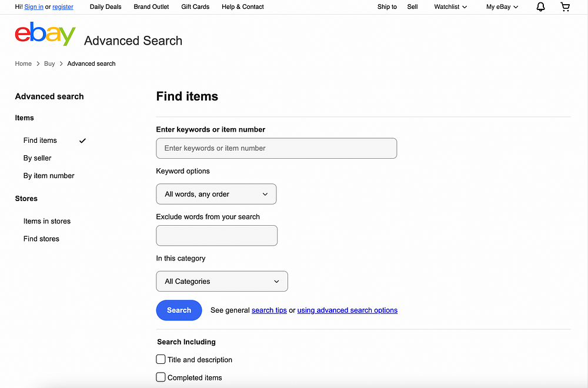Open the Keyword options dropdown

point(216,194)
